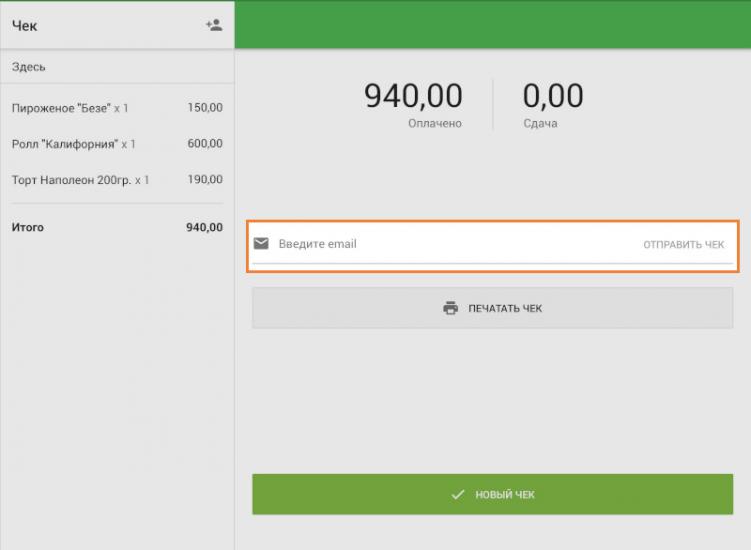
Task: Select the Пироженое "Безе" receipt line
Action: pos(70,108)
